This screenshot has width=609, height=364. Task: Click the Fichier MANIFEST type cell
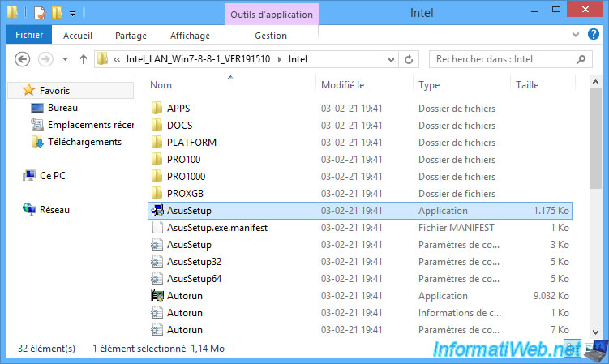click(x=457, y=228)
